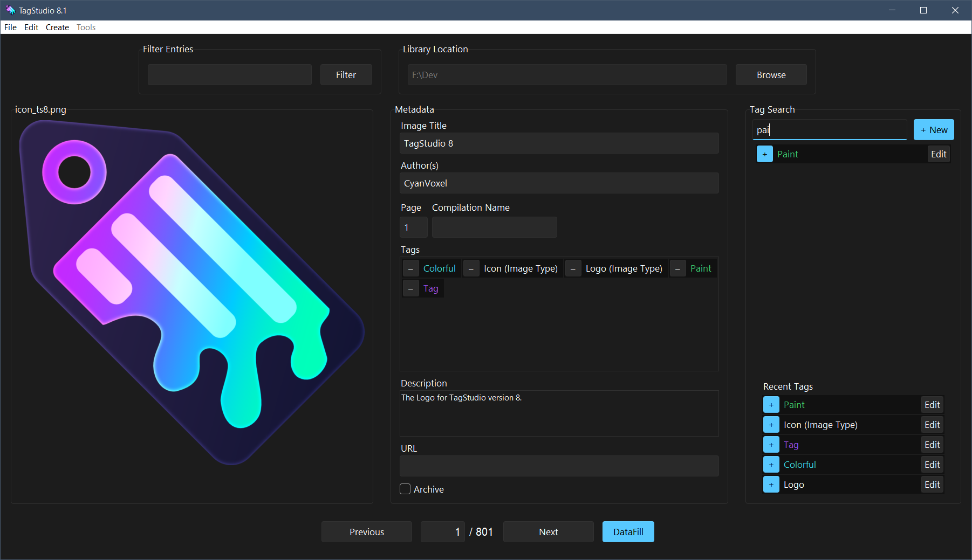
Task: Remove the Icon (Image Type) tag
Action: 471,268
